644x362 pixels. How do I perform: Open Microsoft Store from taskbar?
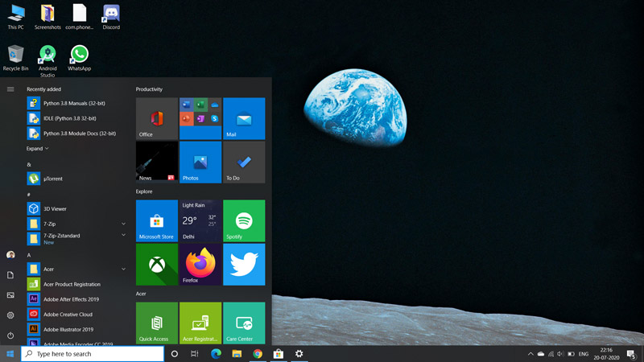279,354
